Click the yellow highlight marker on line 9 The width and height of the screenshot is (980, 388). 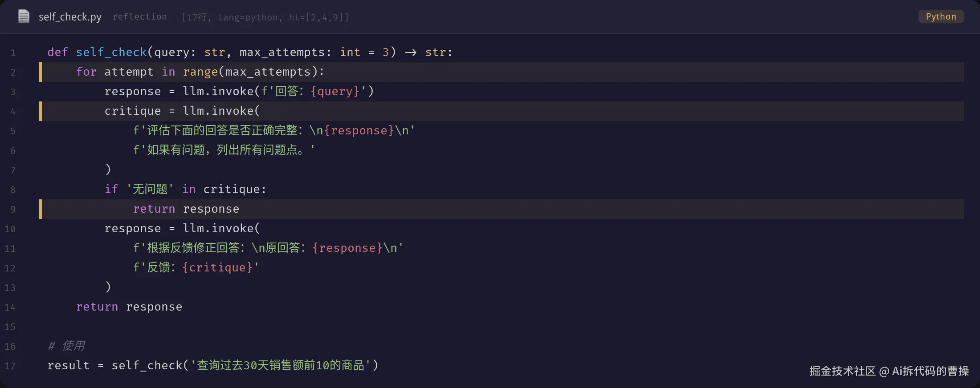coord(41,209)
